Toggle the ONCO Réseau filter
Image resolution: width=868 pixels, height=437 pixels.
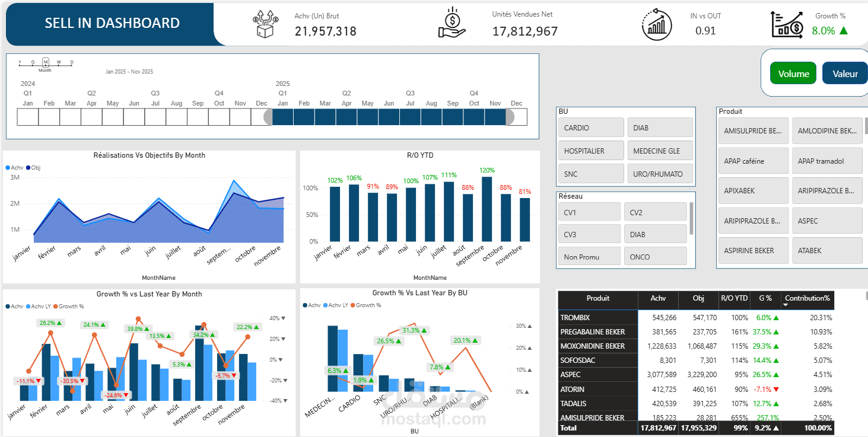[655, 256]
